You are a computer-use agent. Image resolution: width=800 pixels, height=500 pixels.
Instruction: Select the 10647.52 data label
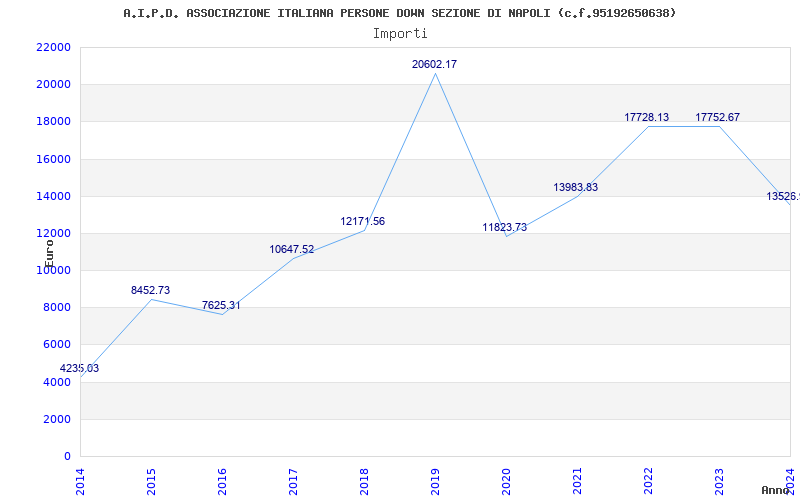click(292, 249)
